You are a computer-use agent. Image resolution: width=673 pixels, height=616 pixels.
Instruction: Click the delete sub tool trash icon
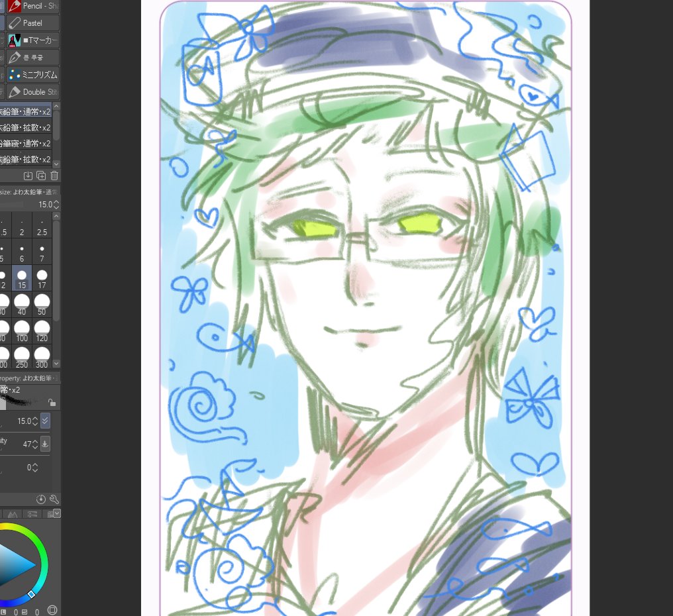click(54, 176)
